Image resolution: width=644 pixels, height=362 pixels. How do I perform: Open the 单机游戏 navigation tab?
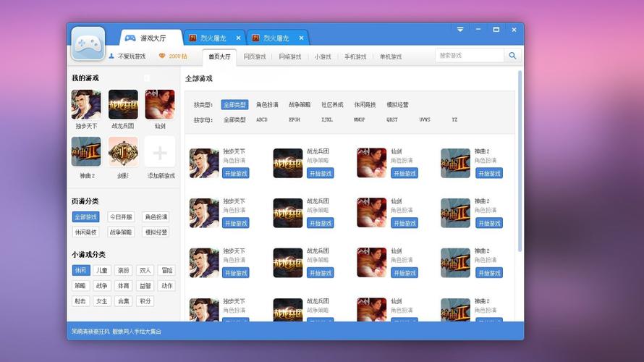pos(391,56)
